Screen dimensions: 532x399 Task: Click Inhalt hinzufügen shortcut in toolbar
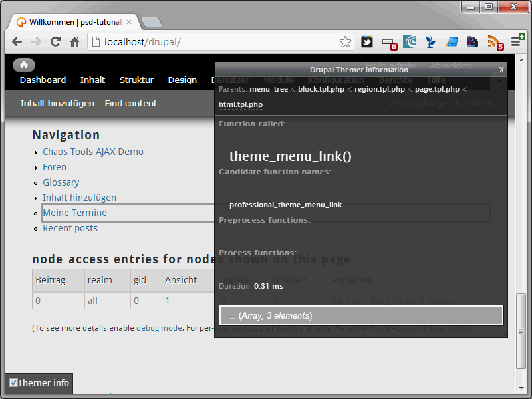point(57,104)
